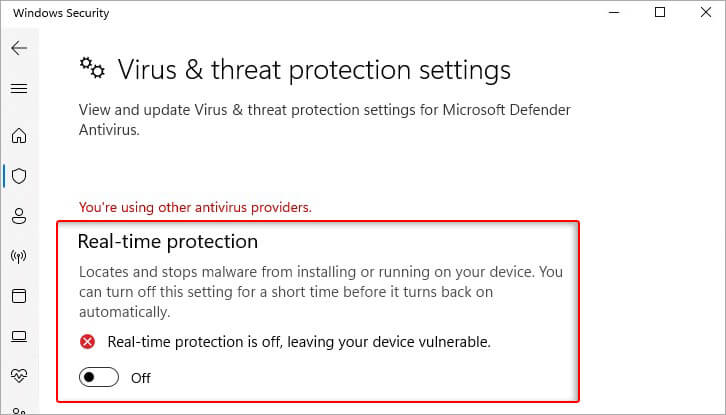Click the red error icon for real-time protection
726x415 pixels.
tap(87, 342)
